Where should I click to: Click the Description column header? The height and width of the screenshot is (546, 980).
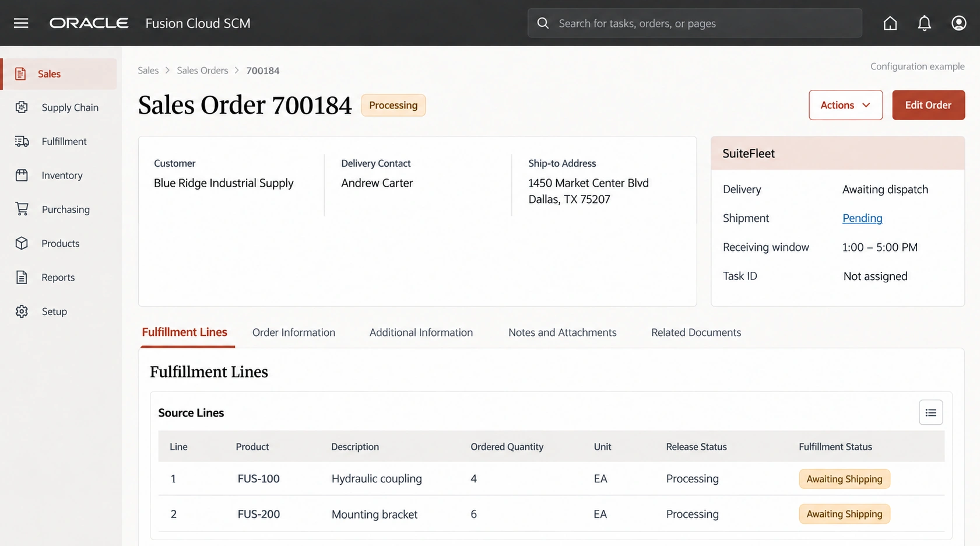point(355,447)
